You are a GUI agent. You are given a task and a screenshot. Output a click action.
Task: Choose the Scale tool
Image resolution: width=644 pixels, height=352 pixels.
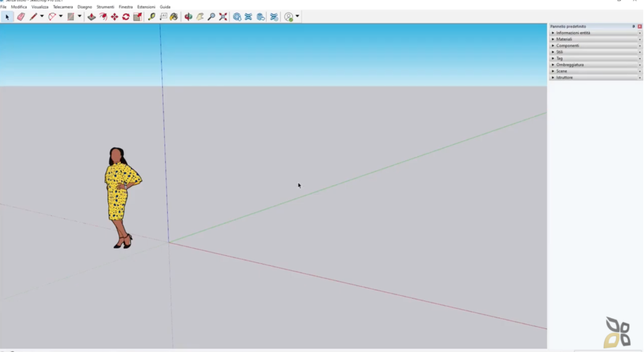coord(138,17)
